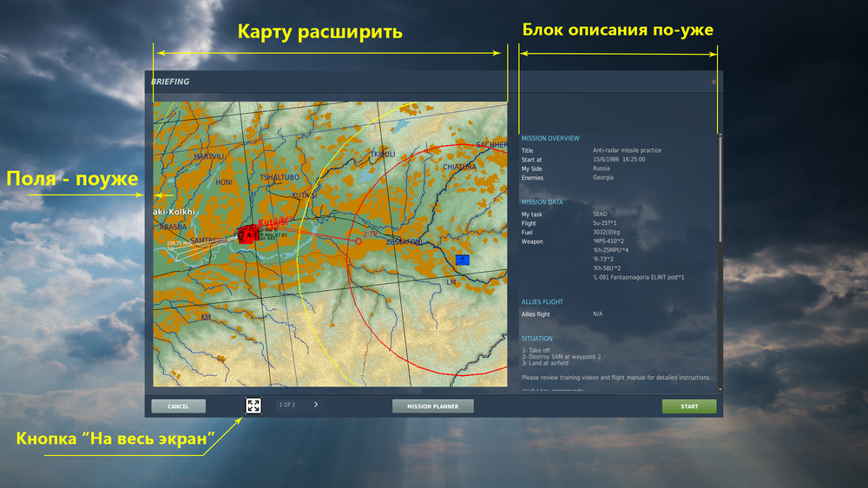Click the 'My task' field label
868x488 pixels.
click(x=531, y=214)
